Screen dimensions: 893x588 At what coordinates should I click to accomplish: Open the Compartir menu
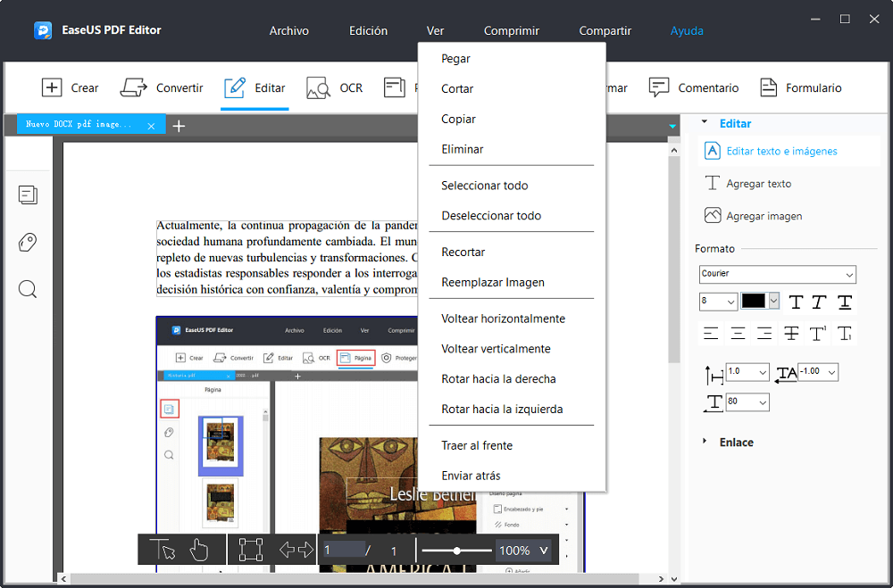(x=605, y=30)
